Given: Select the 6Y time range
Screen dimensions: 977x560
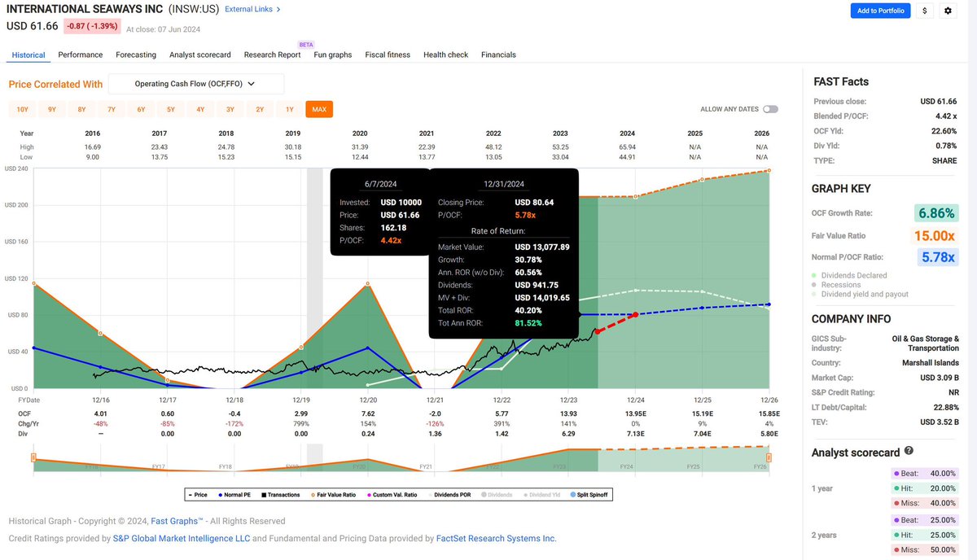Looking at the screenshot, I should (141, 109).
